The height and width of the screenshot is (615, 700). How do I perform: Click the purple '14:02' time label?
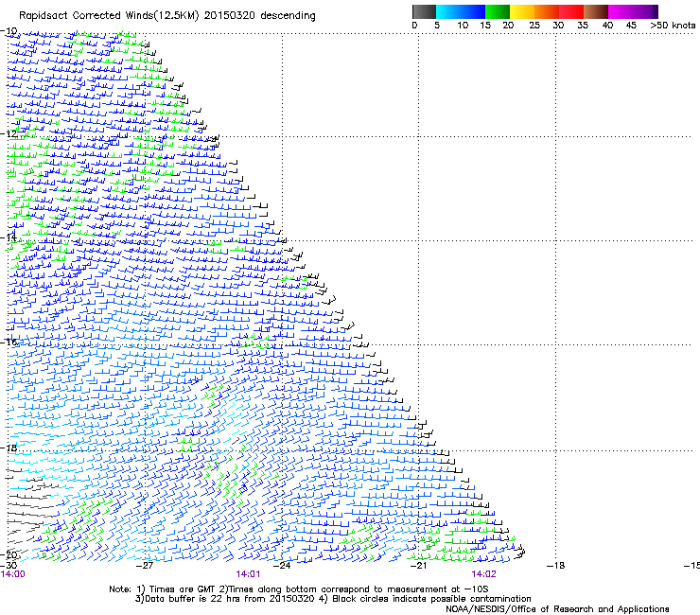(x=484, y=574)
